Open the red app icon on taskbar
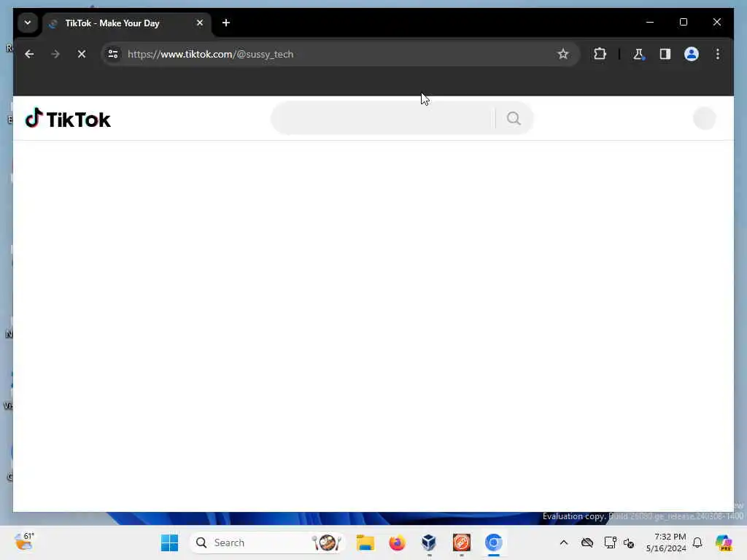This screenshot has height=560, width=747. (462, 542)
